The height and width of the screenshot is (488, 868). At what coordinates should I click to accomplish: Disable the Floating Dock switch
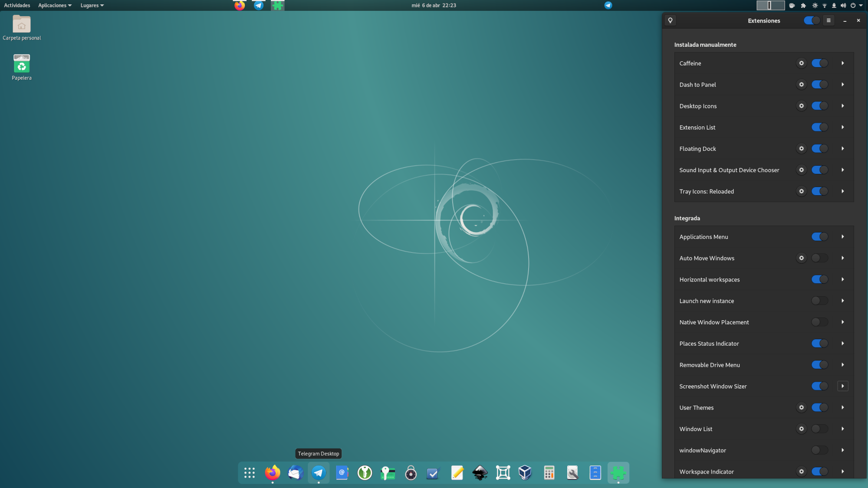point(820,149)
